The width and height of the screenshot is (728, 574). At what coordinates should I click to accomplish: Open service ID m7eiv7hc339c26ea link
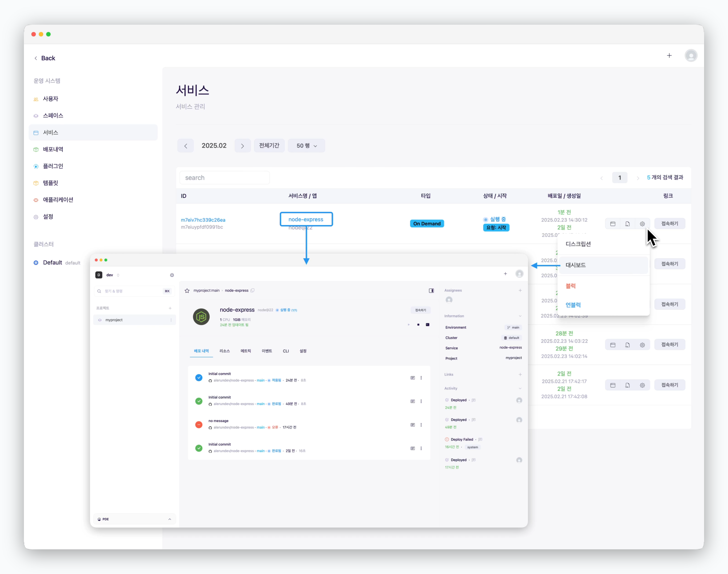tap(203, 220)
